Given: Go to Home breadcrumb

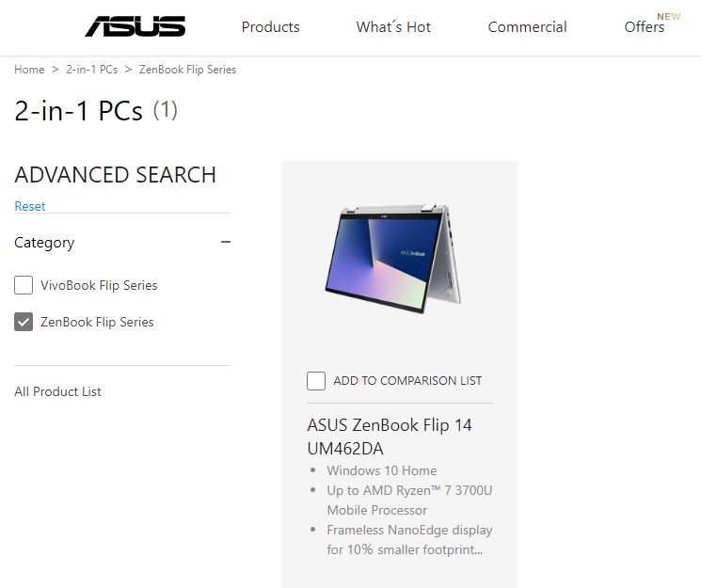Looking at the screenshot, I should click(29, 70).
